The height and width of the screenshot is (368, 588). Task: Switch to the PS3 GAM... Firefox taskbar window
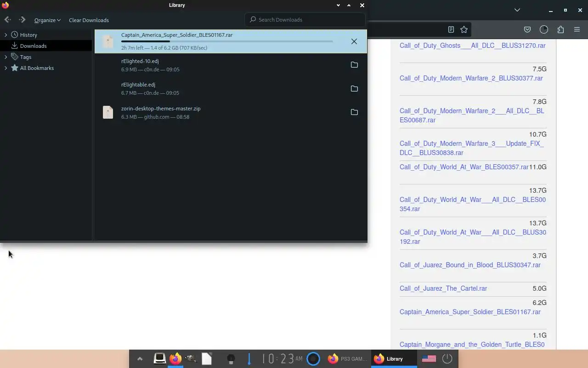tap(347, 359)
